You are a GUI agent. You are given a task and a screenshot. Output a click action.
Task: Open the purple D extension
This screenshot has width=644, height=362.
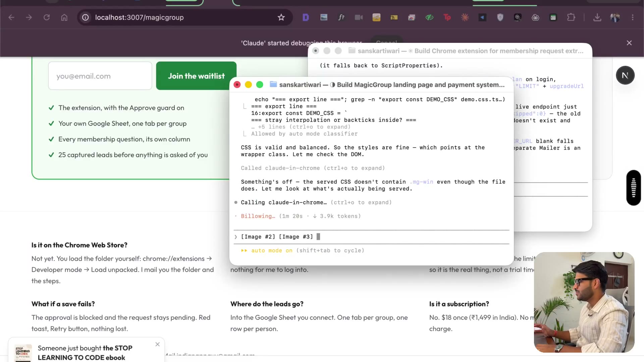click(x=306, y=17)
